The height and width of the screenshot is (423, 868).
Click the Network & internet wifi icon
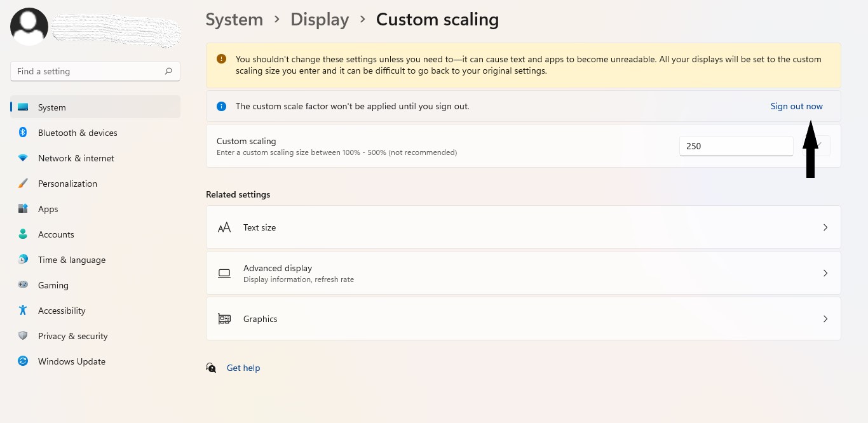(x=23, y=158)
